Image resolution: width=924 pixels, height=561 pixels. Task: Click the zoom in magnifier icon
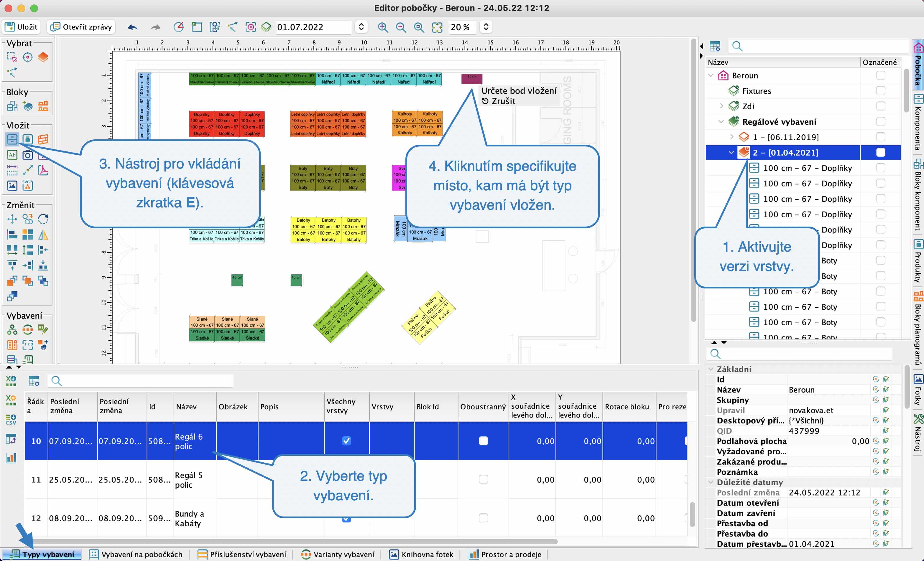(383, 27)
